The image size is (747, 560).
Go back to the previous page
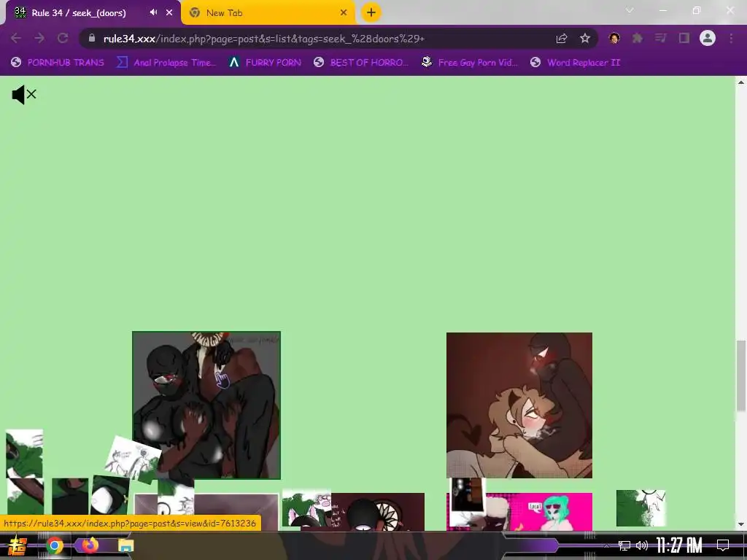point(16,38)
